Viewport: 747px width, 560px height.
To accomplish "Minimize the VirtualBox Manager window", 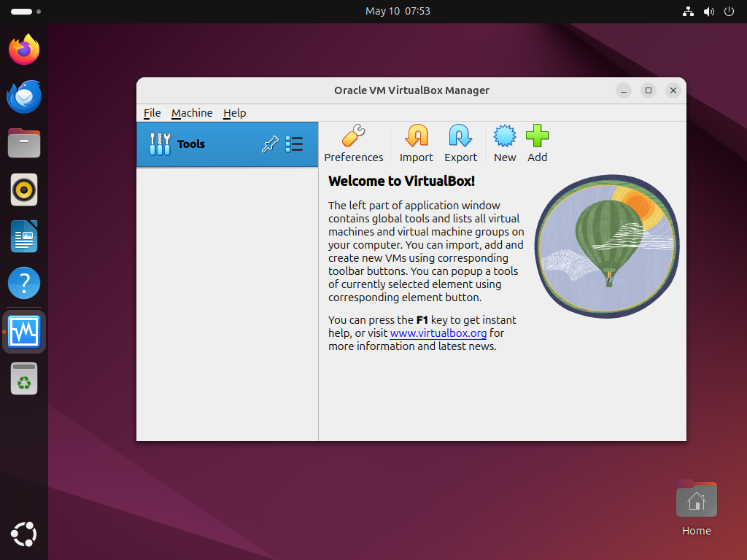I will click(x=624, y=90).
